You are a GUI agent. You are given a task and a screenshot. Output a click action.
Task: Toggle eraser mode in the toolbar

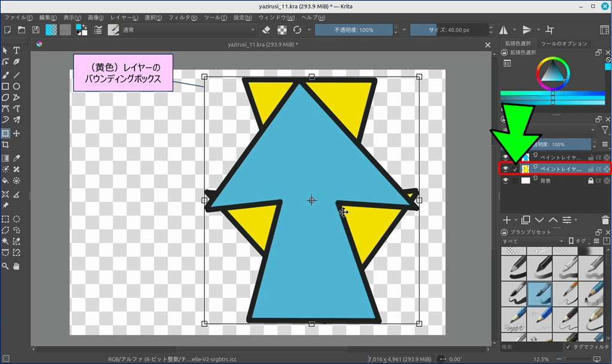click(x=267, y=30)
